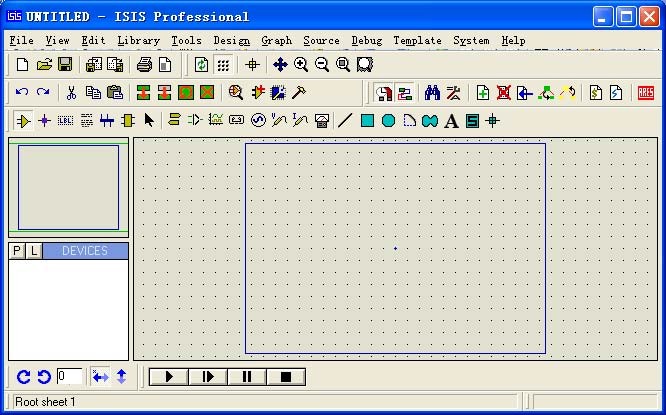Select the 2D box drawing tool
Screen dimensions: 666x415
click(x=367, y=121)
